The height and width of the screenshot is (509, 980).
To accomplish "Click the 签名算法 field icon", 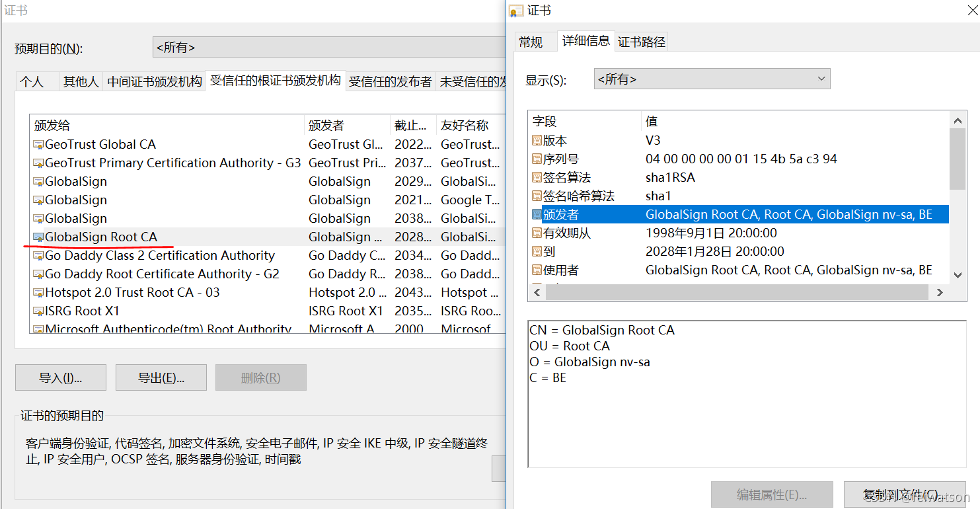I will pos(536,177).
